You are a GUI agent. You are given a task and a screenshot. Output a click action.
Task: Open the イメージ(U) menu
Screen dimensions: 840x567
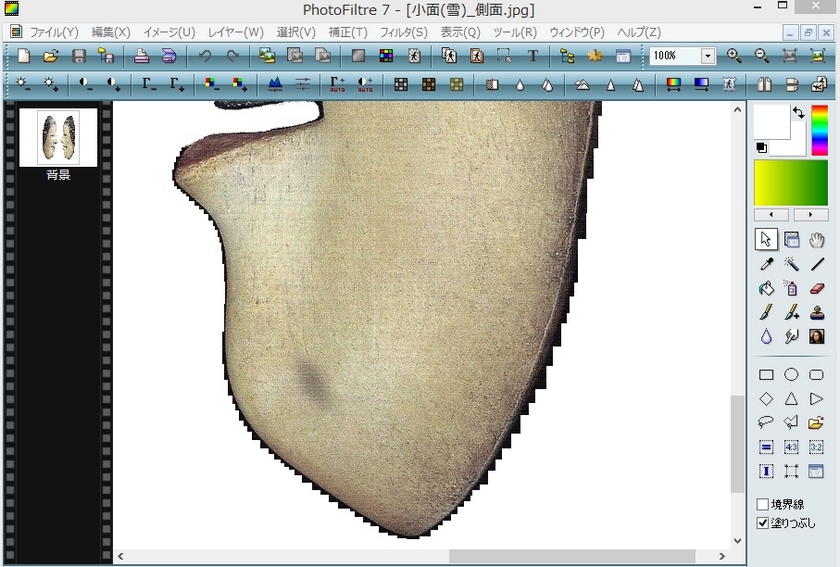[x=169, y=32]
